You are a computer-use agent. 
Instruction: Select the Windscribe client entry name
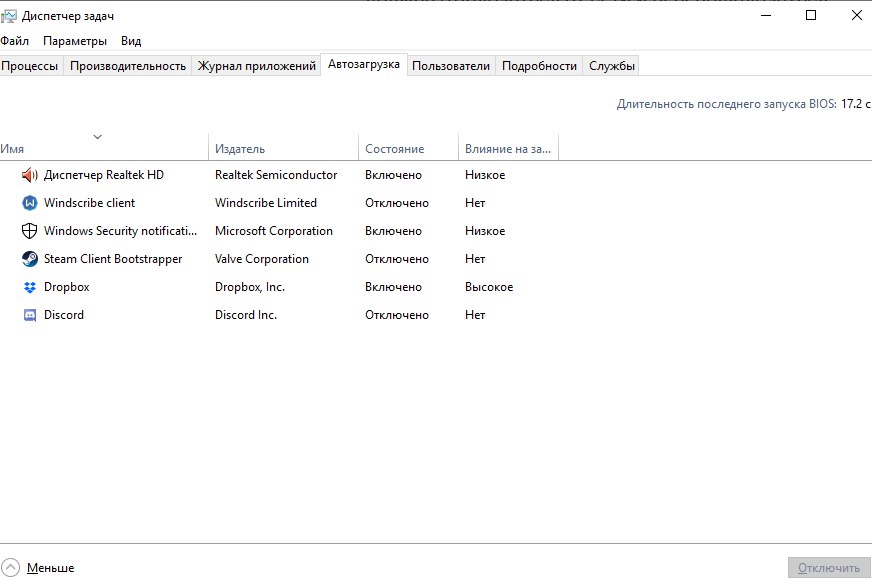[90, 203]
